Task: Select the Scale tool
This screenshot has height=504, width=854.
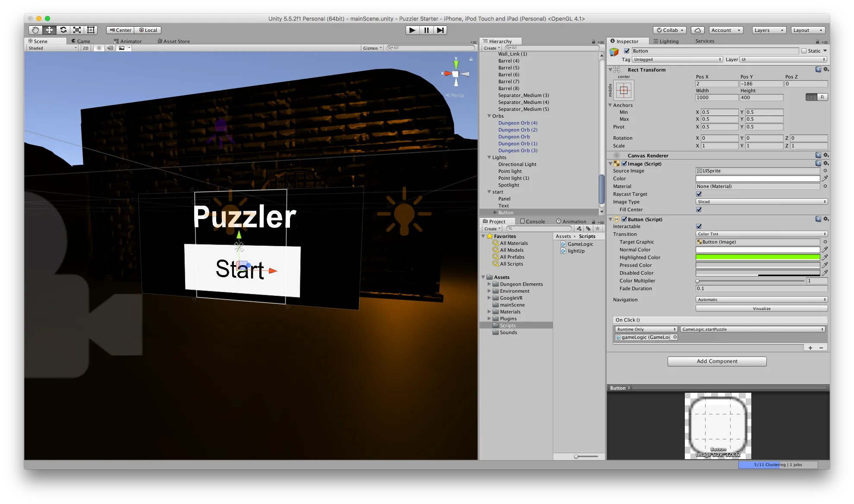Action: (77, 30)
